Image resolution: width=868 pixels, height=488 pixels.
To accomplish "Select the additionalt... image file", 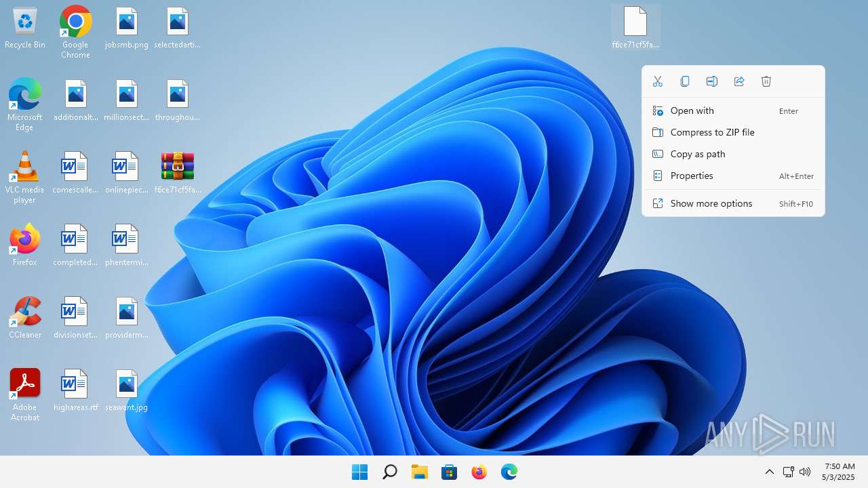I will [x=76, y=101].
